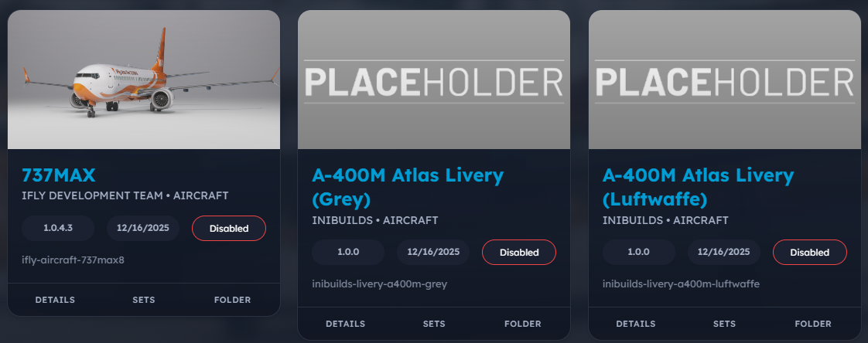Screen dimensions: 868x343
Task: View Details of A-400M Luftwaffe livery
Action: (x=636, y=324)
